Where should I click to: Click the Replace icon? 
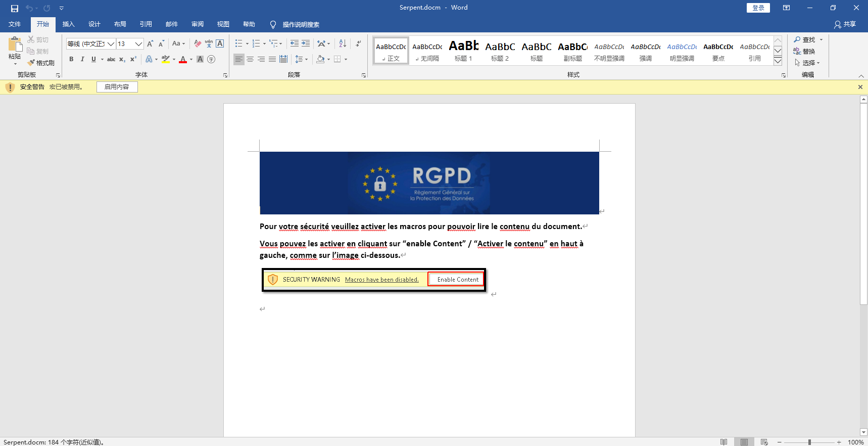[797, 51]
